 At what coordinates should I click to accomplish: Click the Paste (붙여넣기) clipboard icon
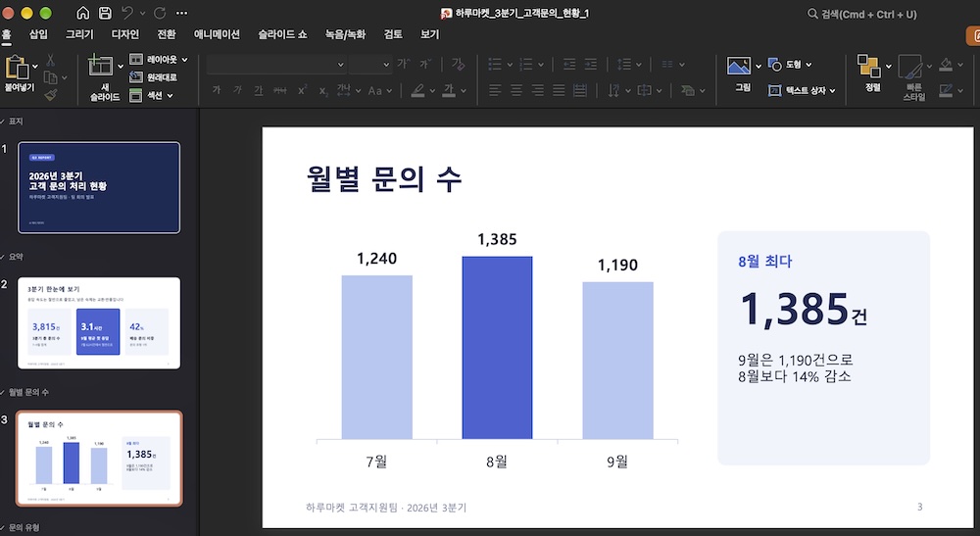point(17,67)
